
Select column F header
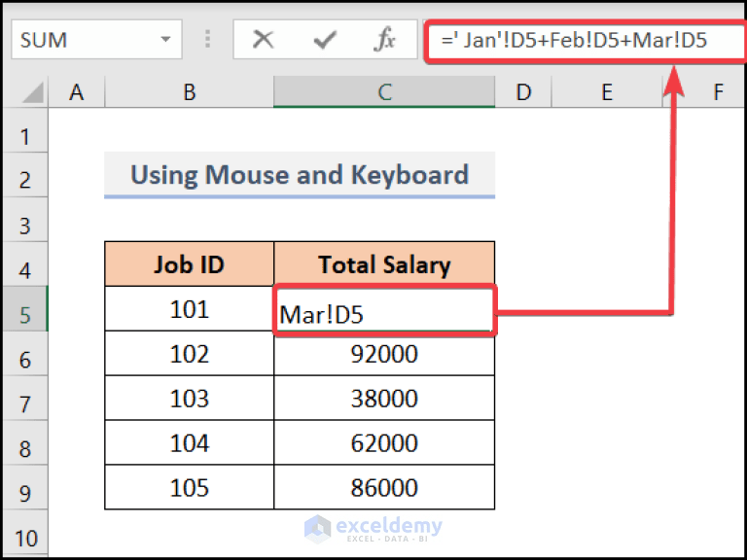tap(718, 92)
